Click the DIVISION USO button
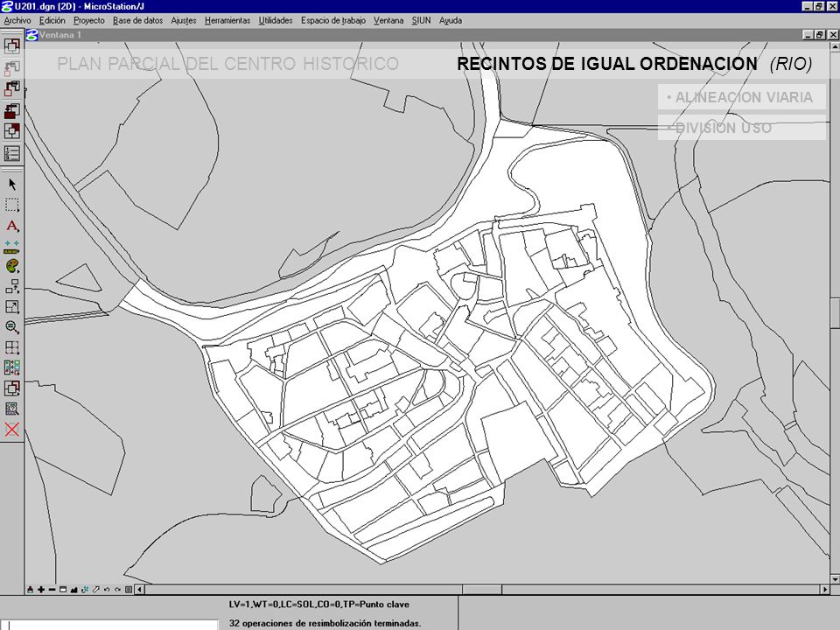The image size is (840, 630). pyautogui.click(x=741, y=128)
